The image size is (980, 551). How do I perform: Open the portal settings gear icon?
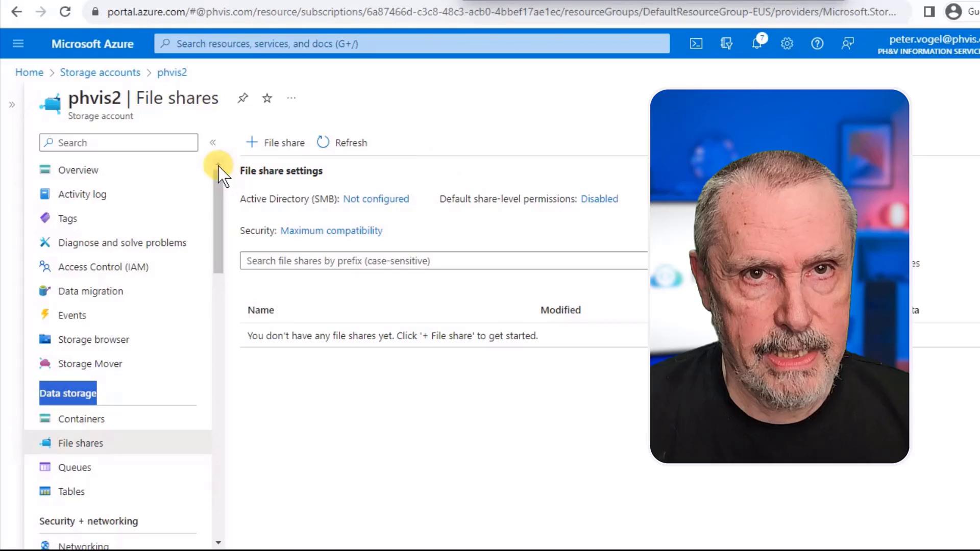787,44
